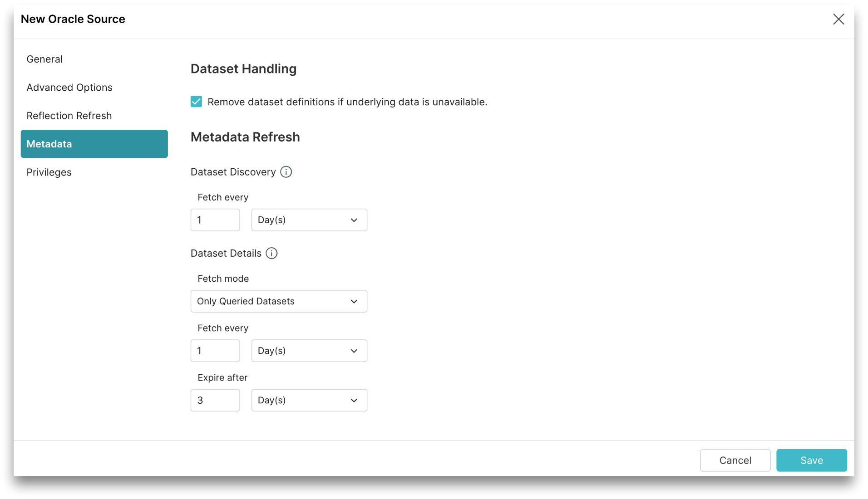Click the Dataset Discovery info icon
Screen dimensions: 868x499
point(286,171)
